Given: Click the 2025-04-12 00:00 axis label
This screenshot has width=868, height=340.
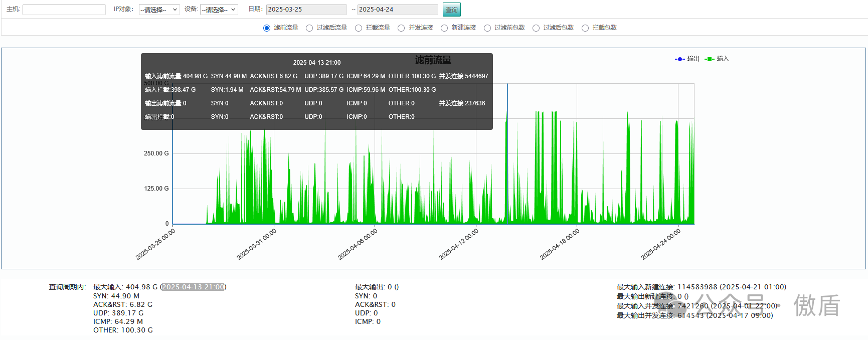Looking at the screenshot, I should click(x=459, y=244).
